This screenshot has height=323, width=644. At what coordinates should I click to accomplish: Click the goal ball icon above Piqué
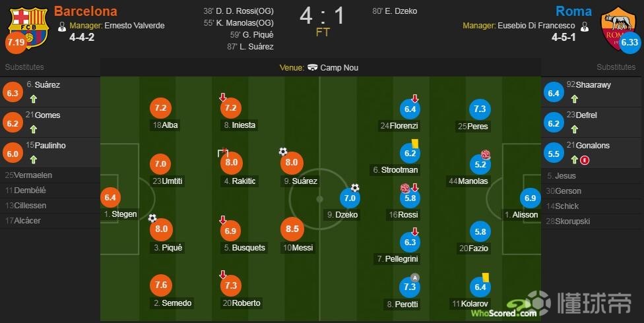pyautogui.click(x=152, y=218)
